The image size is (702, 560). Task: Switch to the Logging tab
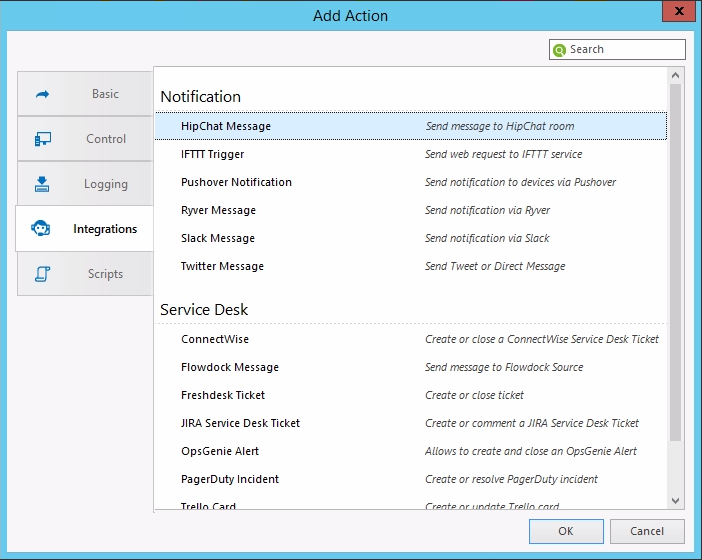[85, 184]
